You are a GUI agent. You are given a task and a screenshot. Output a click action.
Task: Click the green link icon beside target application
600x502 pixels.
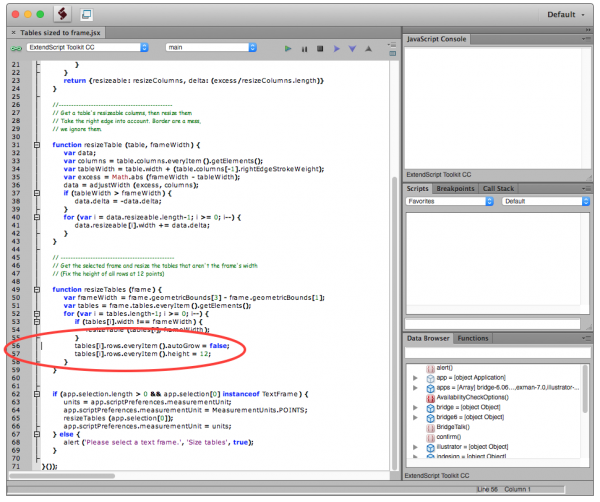16,47
